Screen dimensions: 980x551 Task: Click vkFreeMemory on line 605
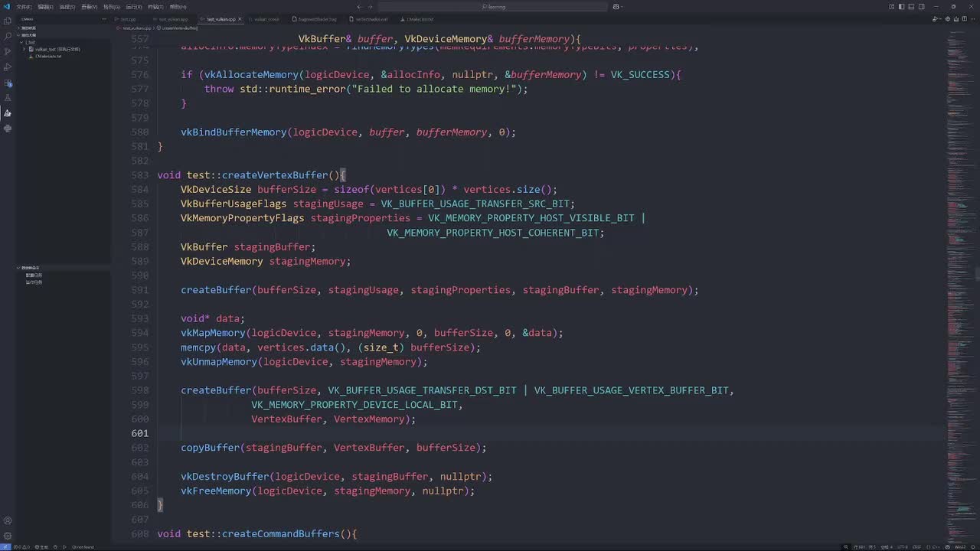tap(216, 491)
